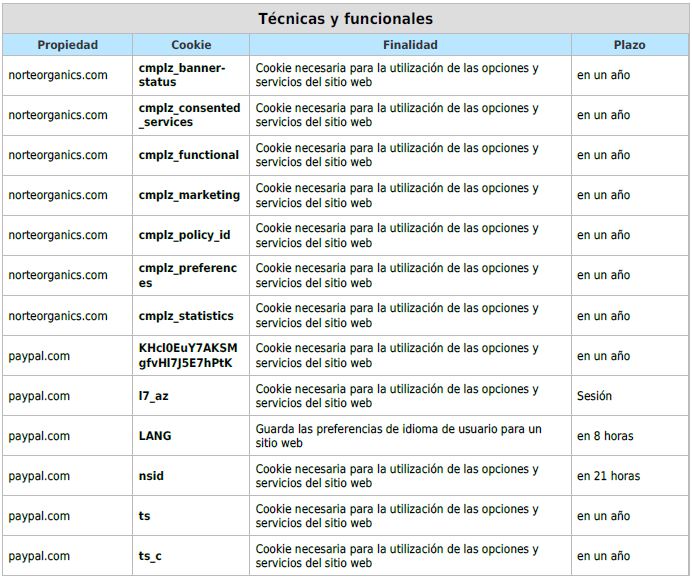Click the 'Plazo' column header
Viewport: 692px width, 580px height.
point(629,45)
